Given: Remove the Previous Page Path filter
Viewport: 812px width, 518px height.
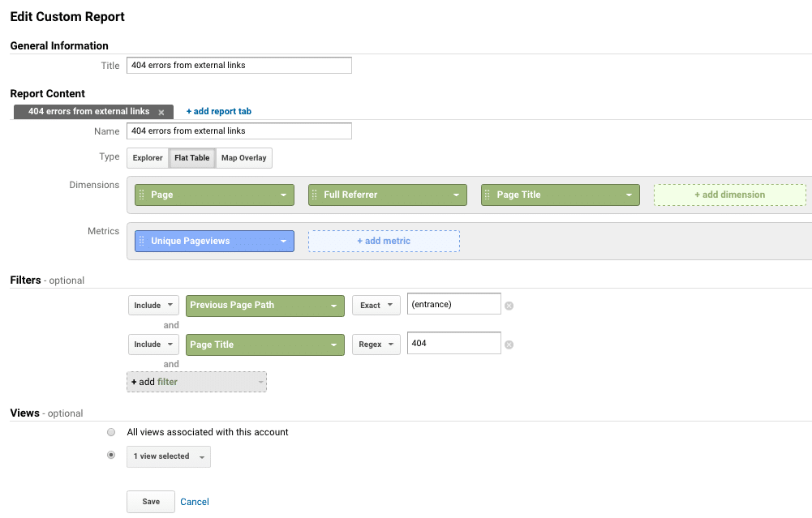Looking at the screenshot, I should pos(509,305).
